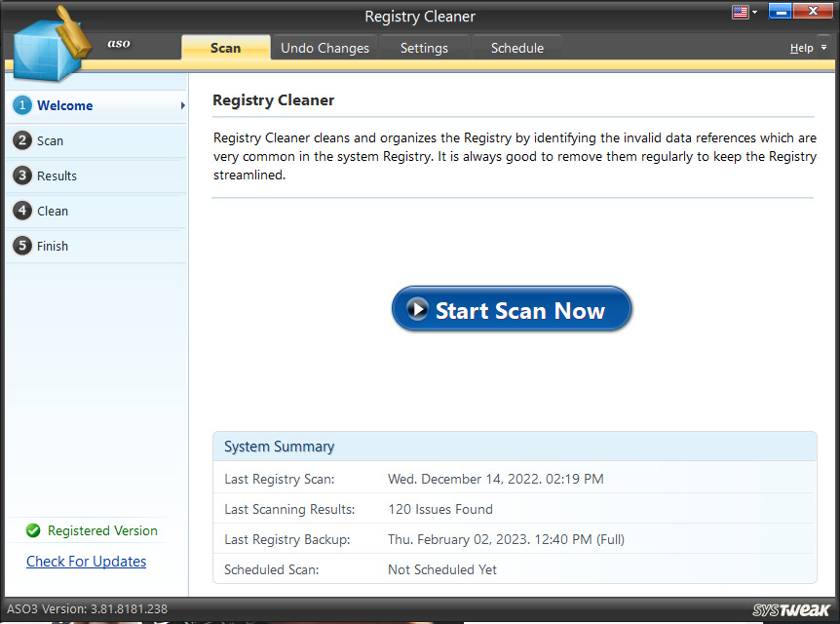840x624 pixels.
Task: Click the step 3 Results circle icon
Action: 22,175
